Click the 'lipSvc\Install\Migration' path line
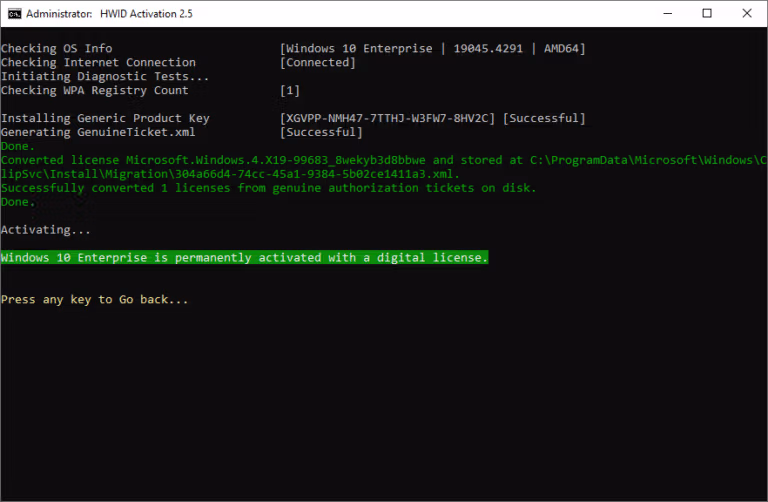Screen dimensions: 768x502 coord(230,174)
